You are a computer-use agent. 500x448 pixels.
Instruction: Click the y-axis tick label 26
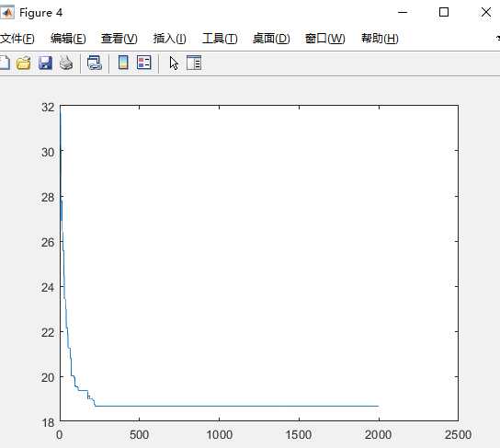pos(48,243)
